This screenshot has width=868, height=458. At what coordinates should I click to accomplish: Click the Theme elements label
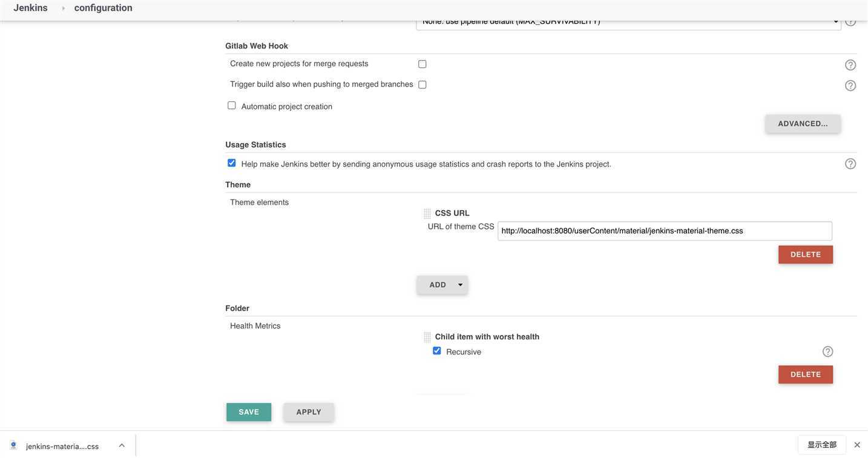click(x=260, y=202)
